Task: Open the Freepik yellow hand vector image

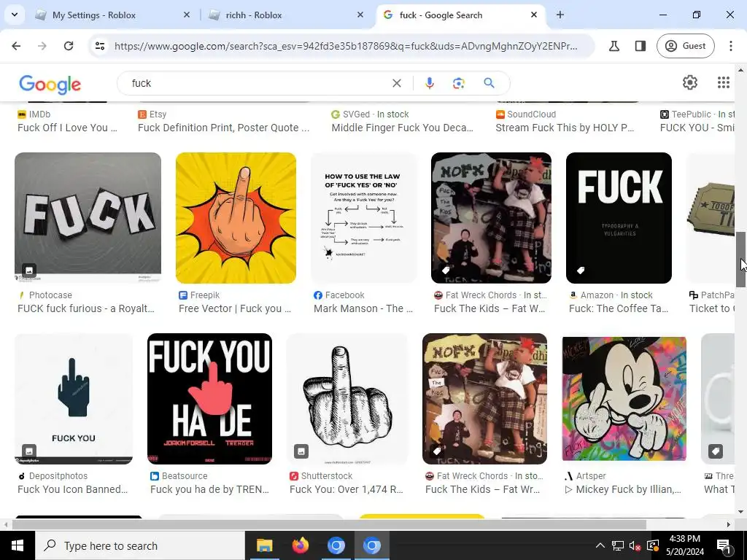Action: tap(236, 218)
